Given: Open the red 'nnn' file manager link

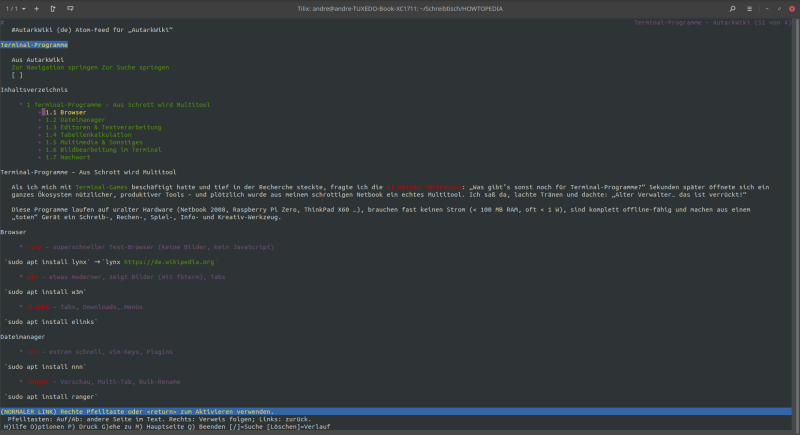Looking at the screenshot, I should [x=32, y=352].
